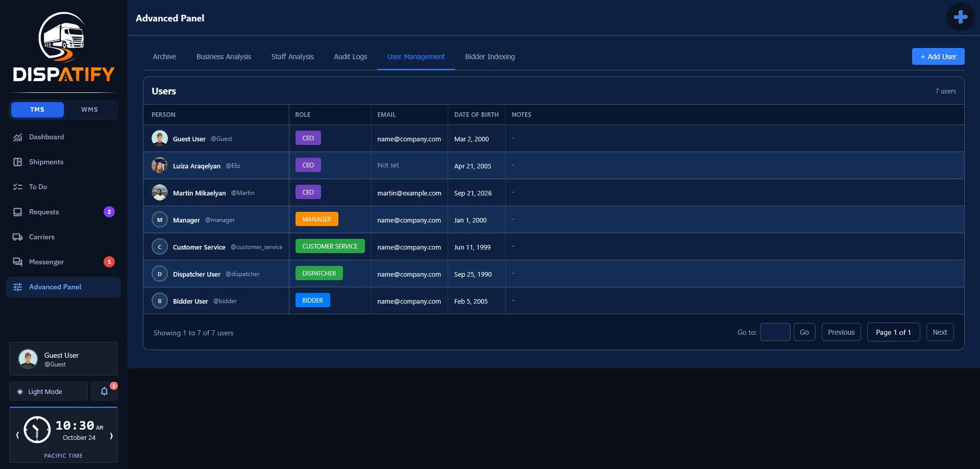Open the Bidder Indexing tab
This screenshot has width=980, height=469.
[x=490, y=57]
